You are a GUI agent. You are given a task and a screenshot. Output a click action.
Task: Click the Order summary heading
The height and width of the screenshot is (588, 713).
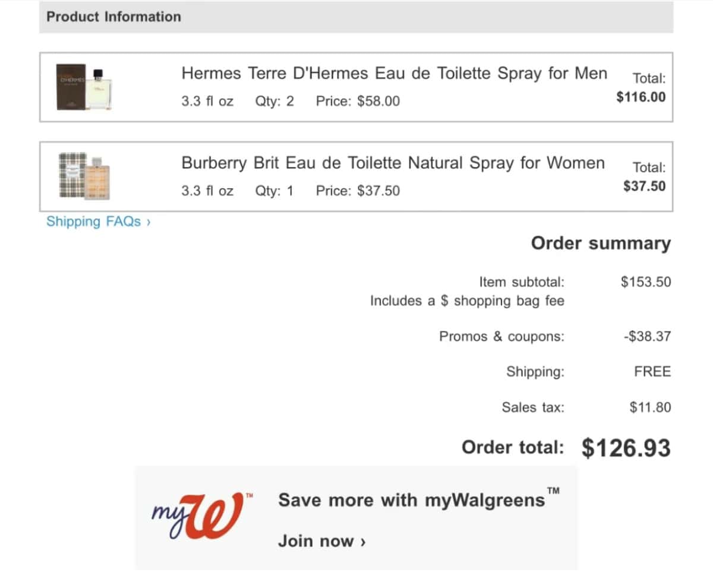[600, 244]
